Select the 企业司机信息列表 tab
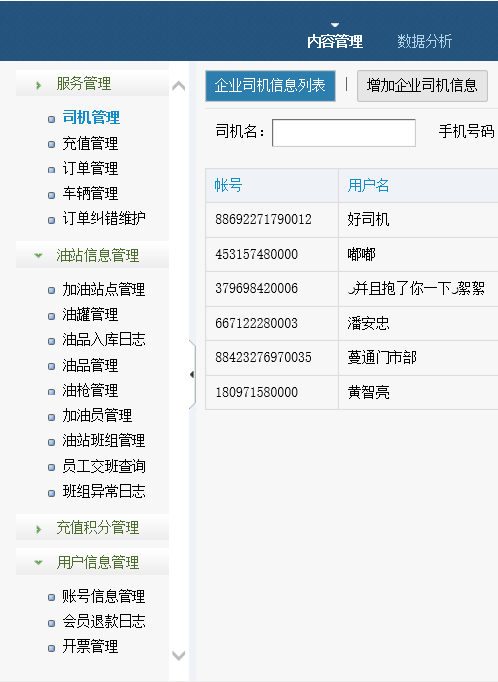 point(270,86)
